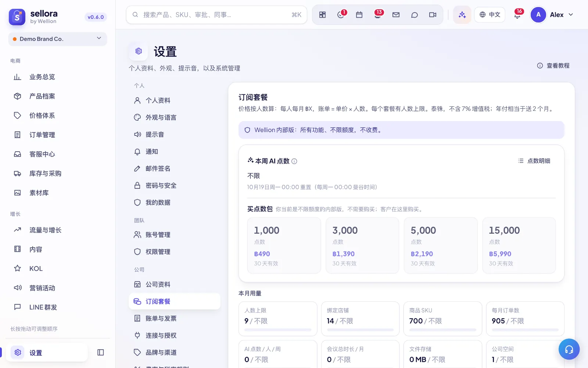Open 设置 at the sidebar bottom

coord(47,353)
